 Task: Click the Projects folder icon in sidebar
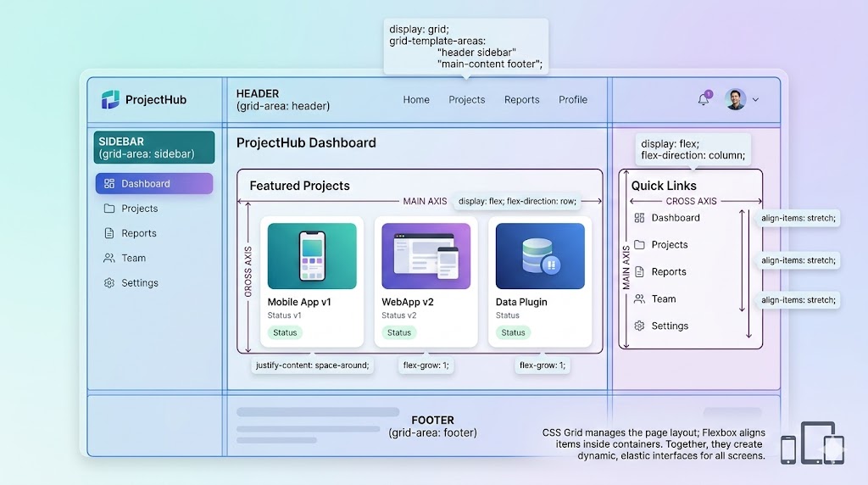(108, 209)
